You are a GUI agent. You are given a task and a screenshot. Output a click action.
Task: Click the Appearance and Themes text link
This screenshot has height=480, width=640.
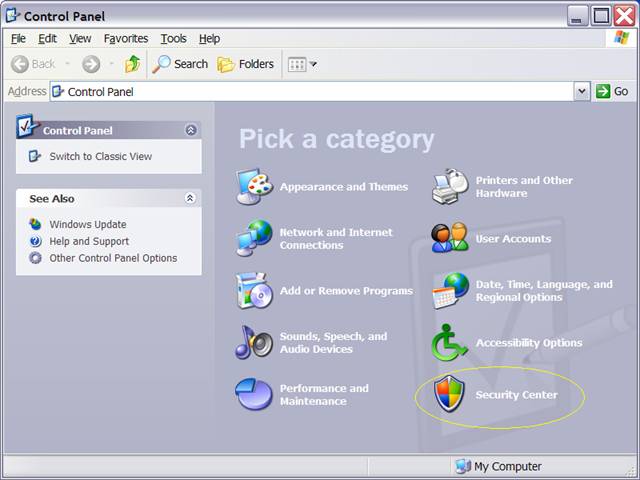click(x=344, y=187)
